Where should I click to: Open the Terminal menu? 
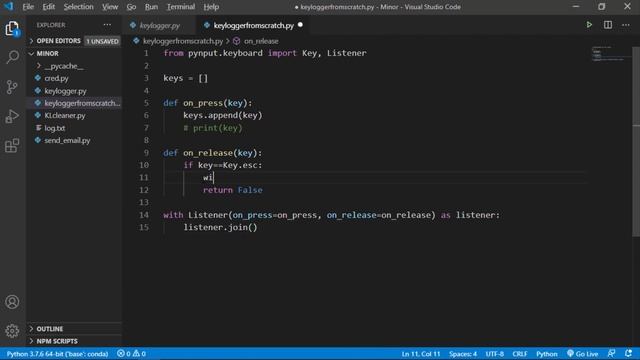[x=181, y=7]
